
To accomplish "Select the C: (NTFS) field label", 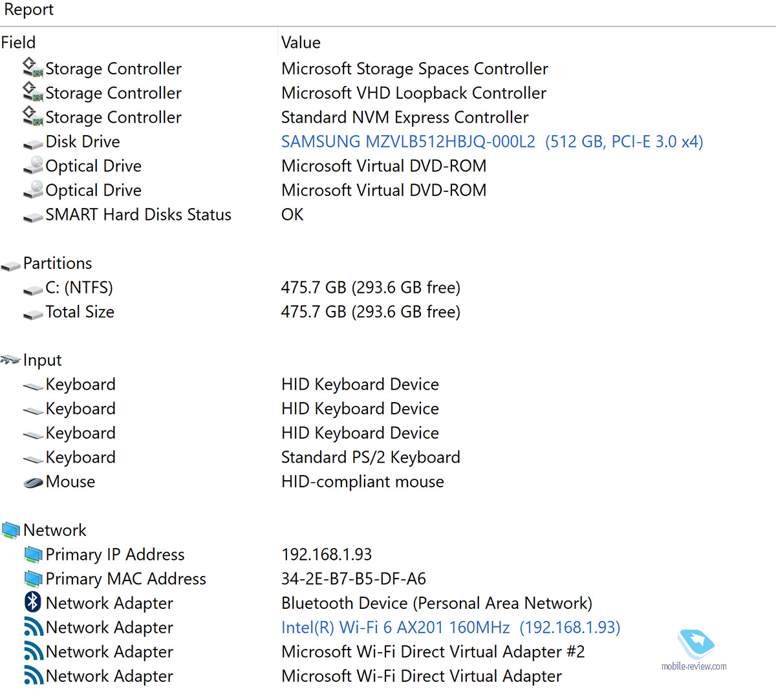I will tap(79, 288).
